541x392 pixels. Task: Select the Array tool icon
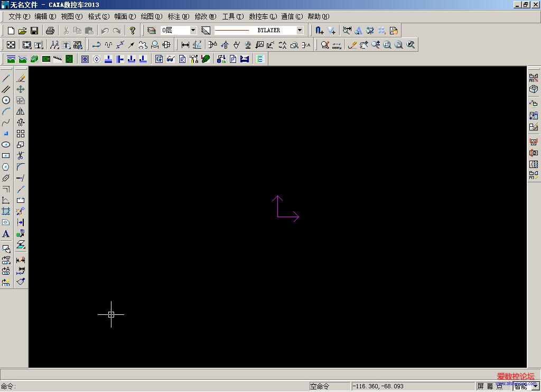pos(21,134)
